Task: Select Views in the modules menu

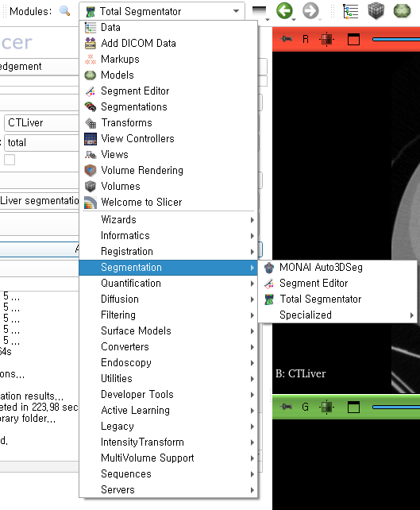Action: pyautogui.click(x=168, y=154)
